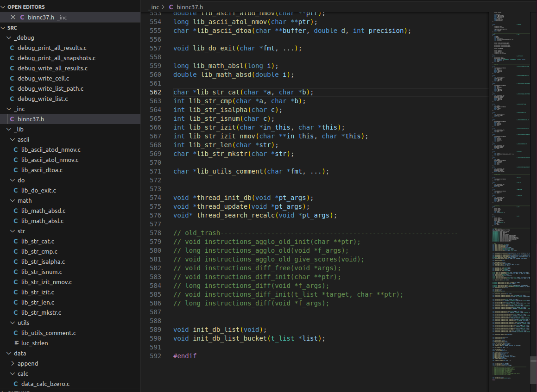Collapse the do folder
Viewport: 537px width, 392px height.
[x=13, y=180]
